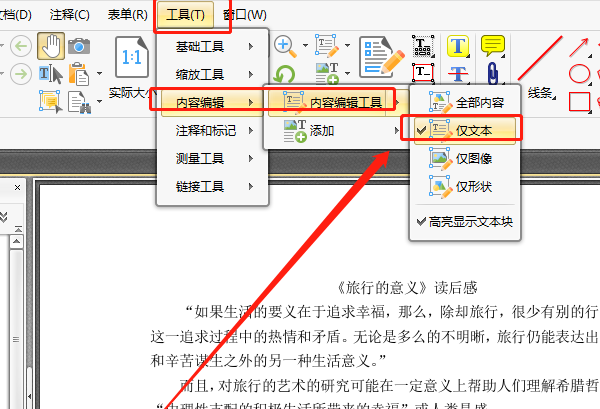Open add content dropdown arrow
The image size is (600, 409).
point(347,73)
